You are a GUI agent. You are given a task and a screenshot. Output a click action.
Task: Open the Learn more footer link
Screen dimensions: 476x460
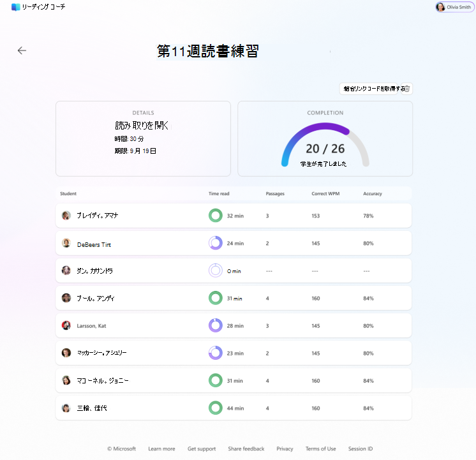coord(161,449)
